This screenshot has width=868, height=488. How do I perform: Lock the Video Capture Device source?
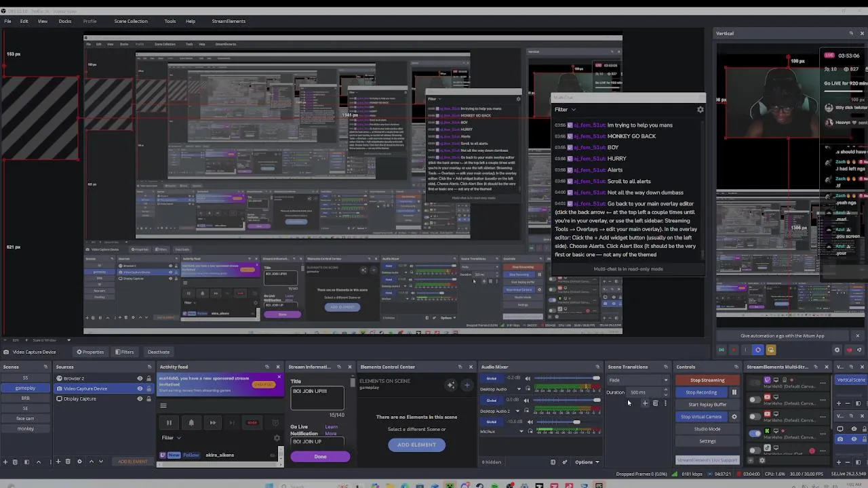tap(149, 388)
